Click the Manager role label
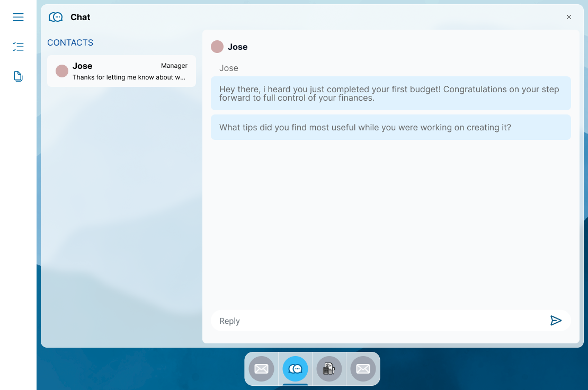This screenshot has height=390, width=588. click(x=174, y=66)
